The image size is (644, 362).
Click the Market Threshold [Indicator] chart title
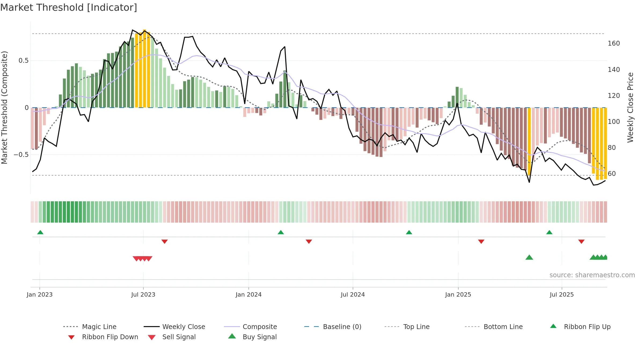[69, 8]
